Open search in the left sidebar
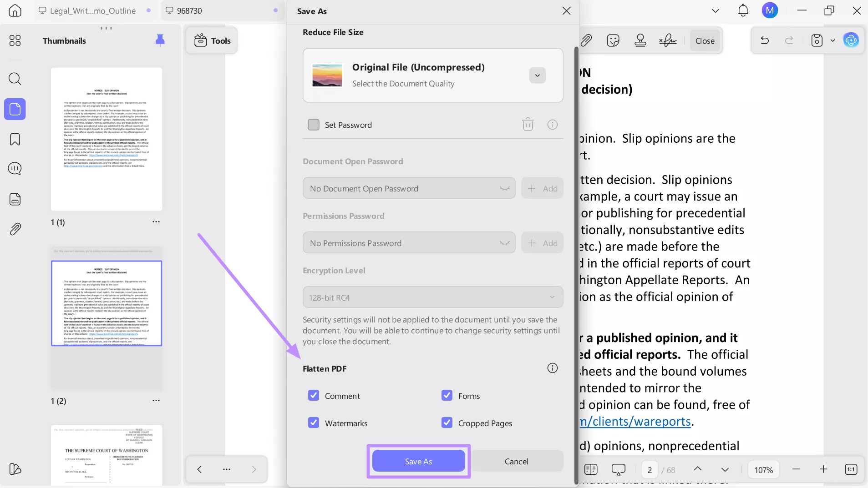 [x=15, y=79]
